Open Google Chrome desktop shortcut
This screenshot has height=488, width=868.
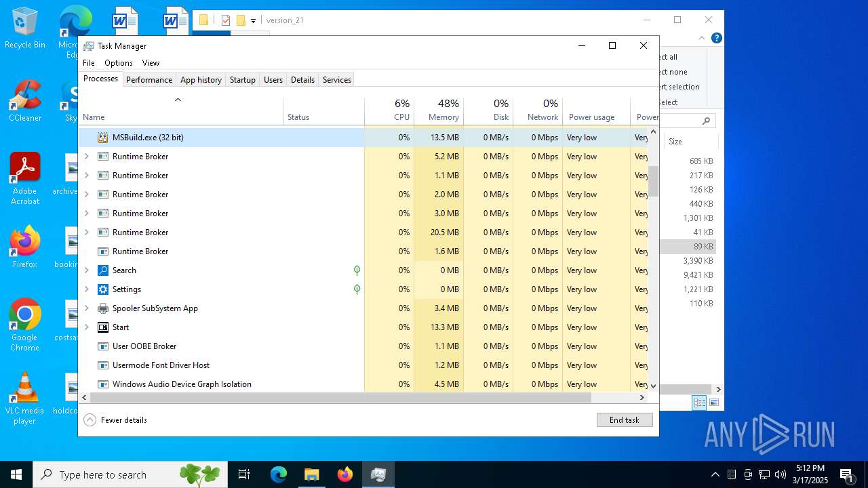[25, 325]
